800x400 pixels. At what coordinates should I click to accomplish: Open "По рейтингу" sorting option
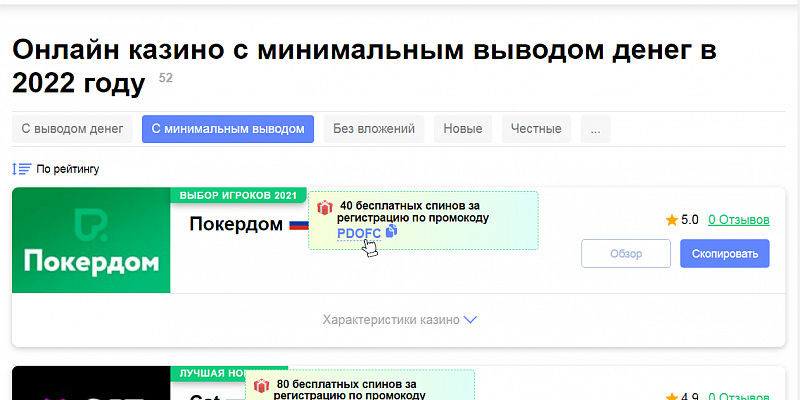click(x=68, y=169)
